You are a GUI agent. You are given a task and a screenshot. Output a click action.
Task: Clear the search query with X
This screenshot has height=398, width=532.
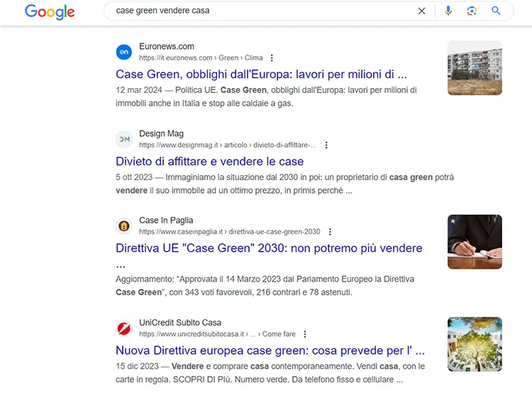point(422,11)
